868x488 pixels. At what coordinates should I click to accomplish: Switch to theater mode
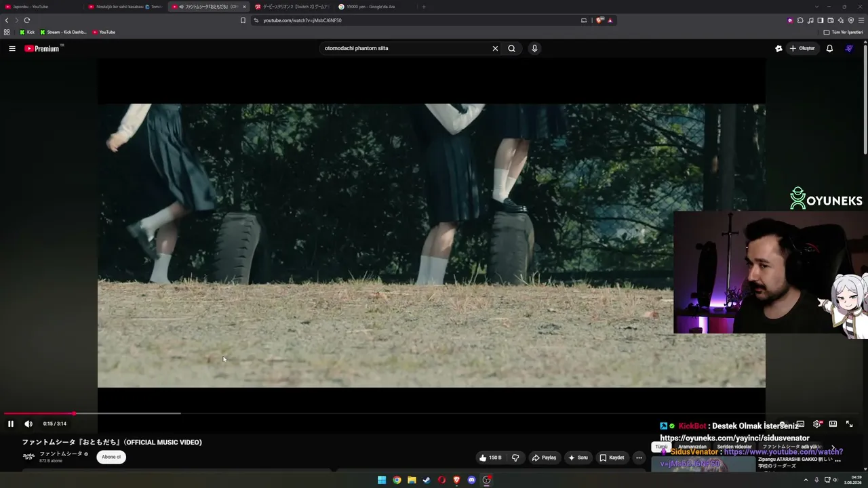click(x=833, y=424)
